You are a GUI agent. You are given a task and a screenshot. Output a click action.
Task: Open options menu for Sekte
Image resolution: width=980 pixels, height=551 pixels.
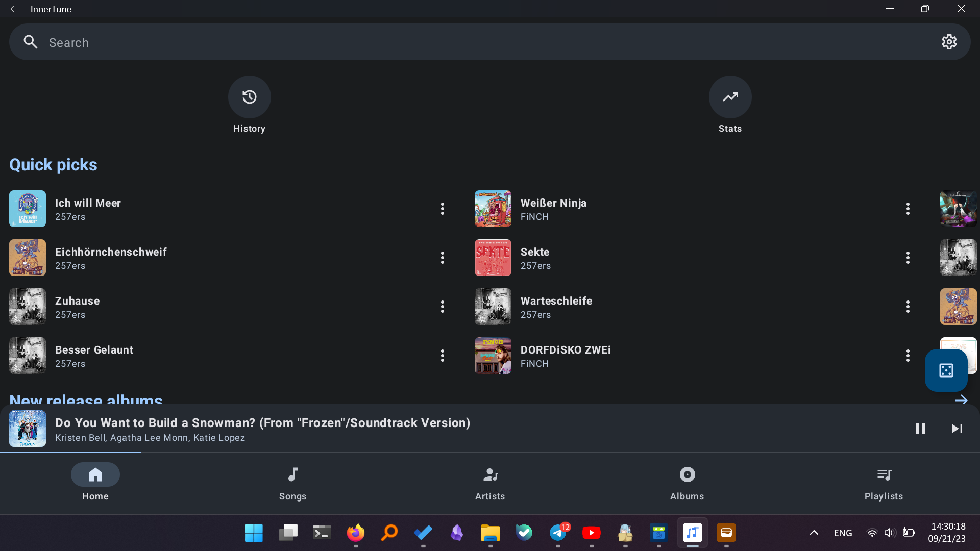pyautogui.click(x=908, y=258)
